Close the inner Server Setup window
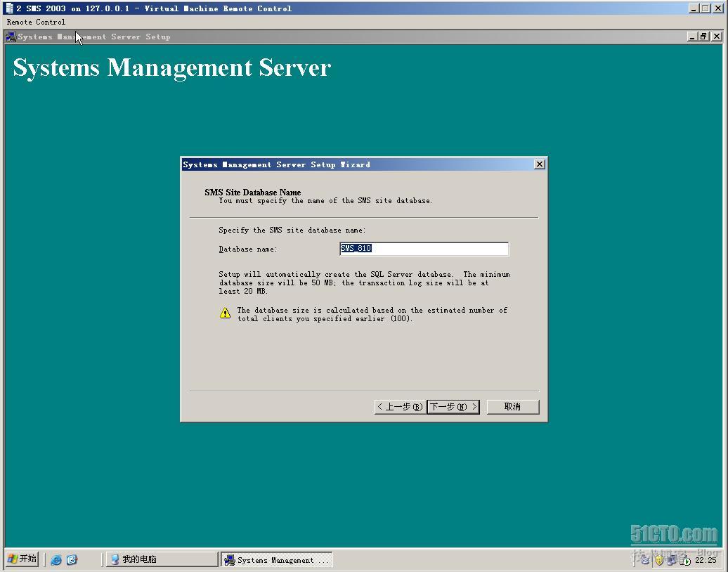Screen dimensions: 728x572 [x=717, y=37]
